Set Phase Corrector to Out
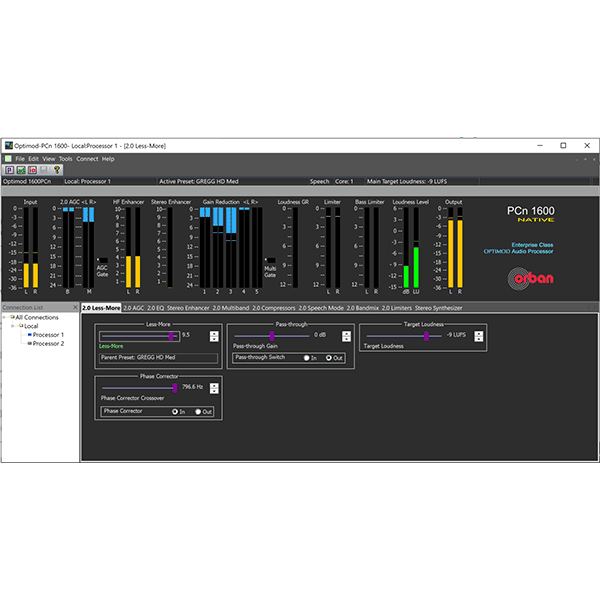Screen dimensions: 600x600 click(x=199, y=411)
